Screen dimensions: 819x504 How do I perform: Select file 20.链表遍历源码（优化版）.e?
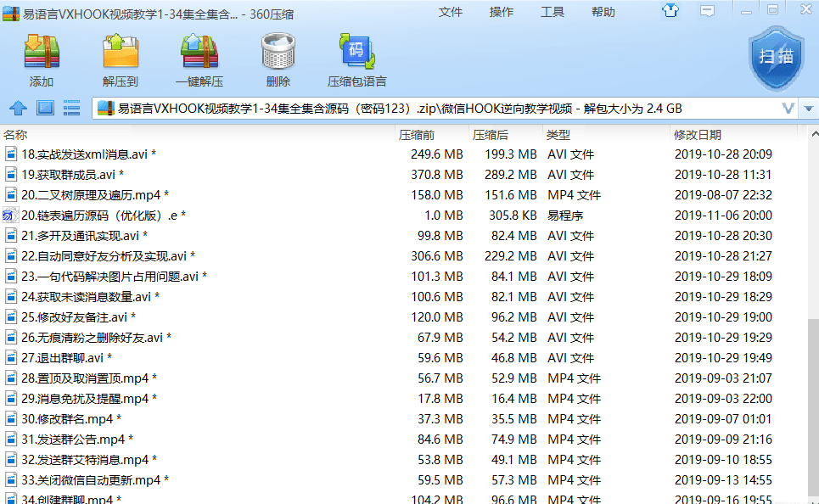tap(102, 216)
